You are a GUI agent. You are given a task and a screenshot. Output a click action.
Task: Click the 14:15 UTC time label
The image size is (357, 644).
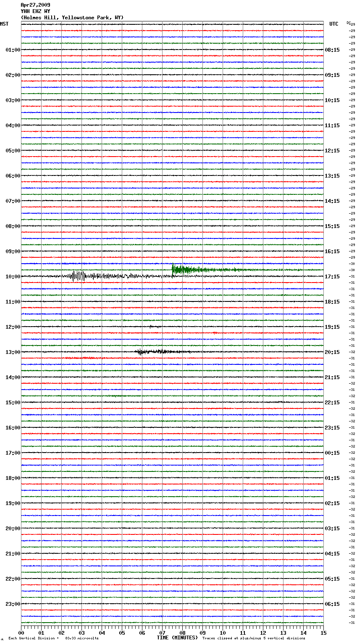click(332, 201)
